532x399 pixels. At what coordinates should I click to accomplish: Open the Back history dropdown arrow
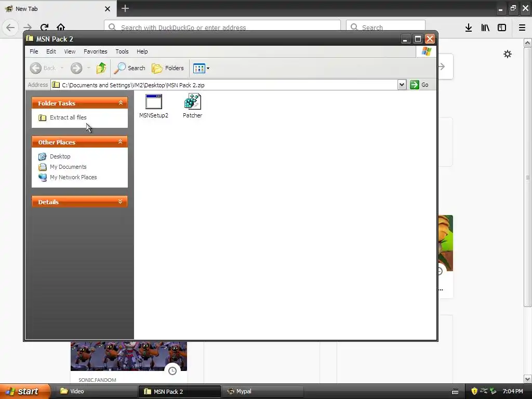coord(62,68)
